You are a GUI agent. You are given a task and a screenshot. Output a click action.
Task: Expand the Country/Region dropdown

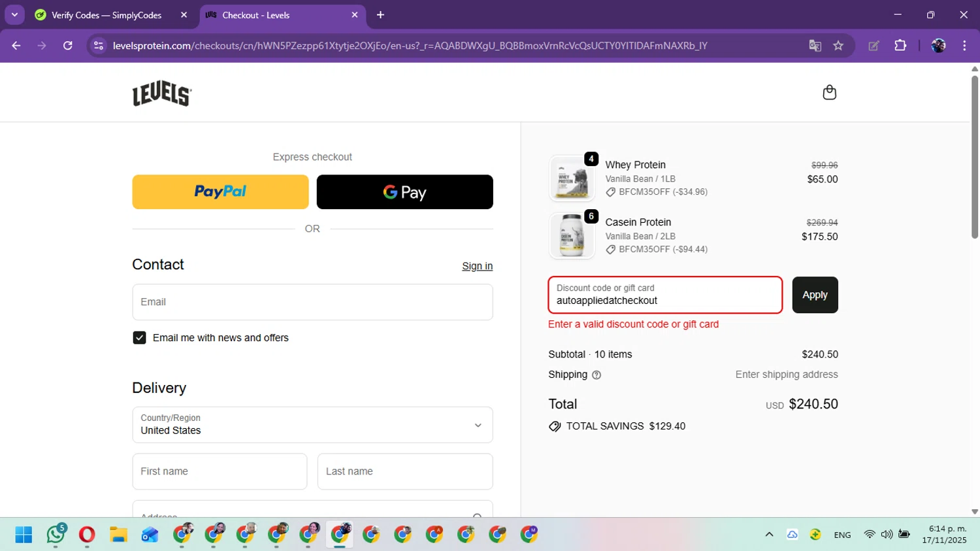312,425
